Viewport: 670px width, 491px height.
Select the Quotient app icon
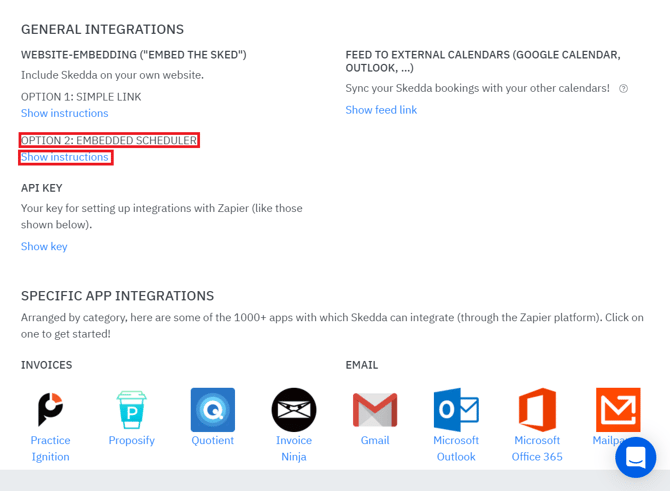pyautogui.click(x=212, y=409)
